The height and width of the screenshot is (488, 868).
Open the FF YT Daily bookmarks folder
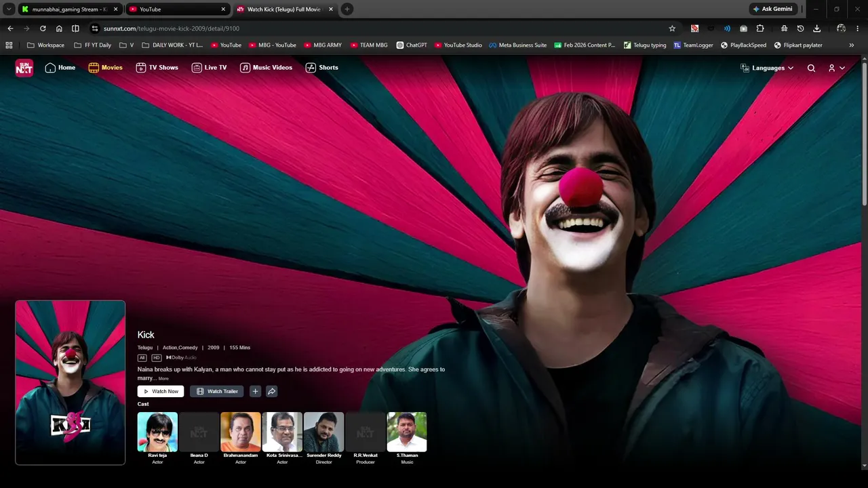pos(92,45)
